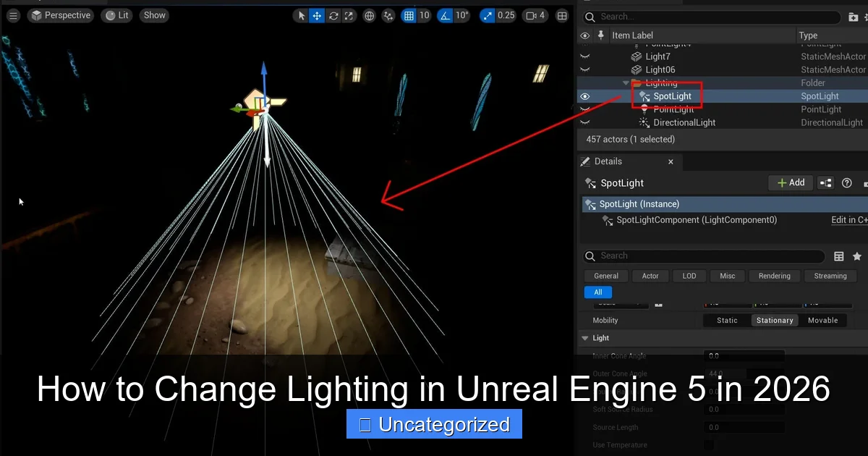Open the Perspective viewport dropdown
868x456 pixels.
click(60, 14)
